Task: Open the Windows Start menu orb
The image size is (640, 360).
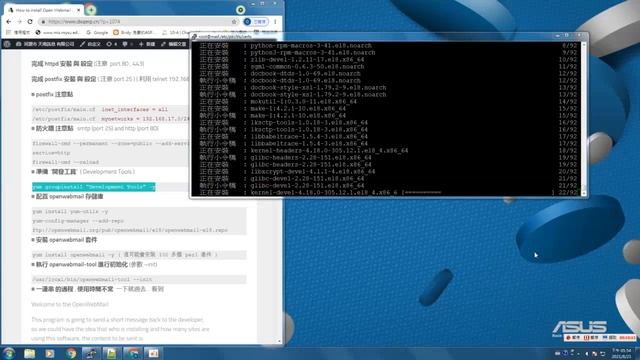Action: (x=9, y=353)
